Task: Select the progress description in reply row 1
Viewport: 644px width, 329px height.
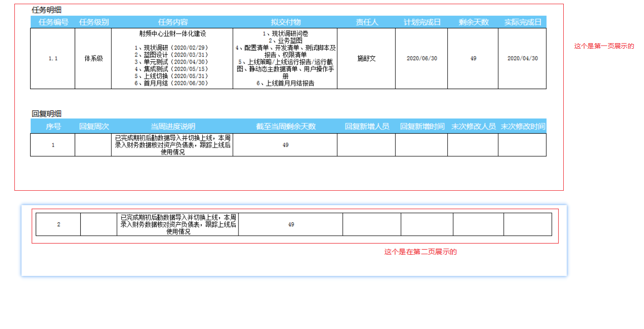Action: [x=173, y=145]
